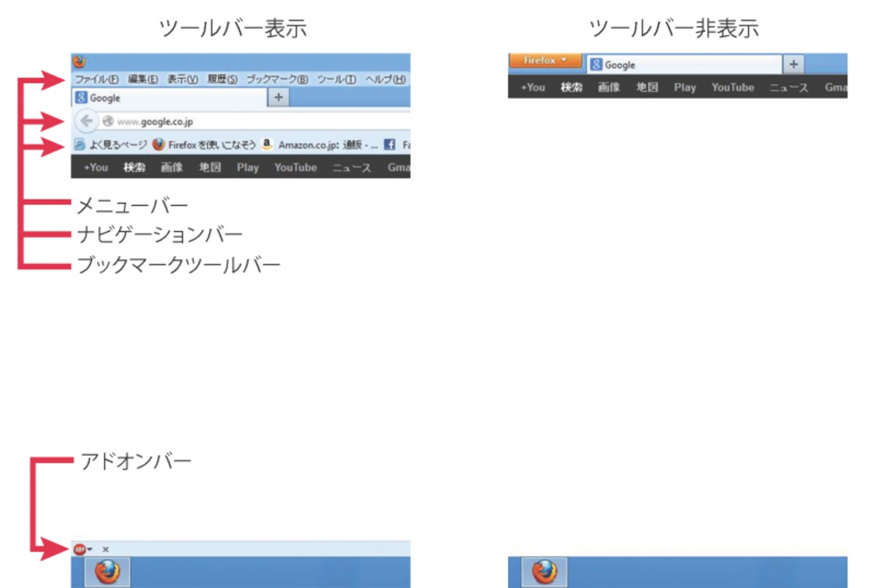Viewport: 876px width, 588px height.
Task: Open ファイル(F) menu in left Firefox window
Action: tap(97, 80)
